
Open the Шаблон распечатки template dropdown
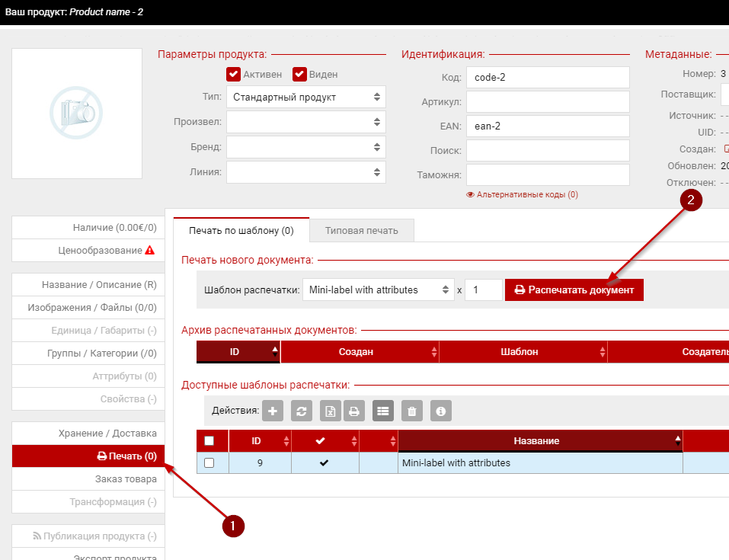pyautogui.click(x=378, y=290)
